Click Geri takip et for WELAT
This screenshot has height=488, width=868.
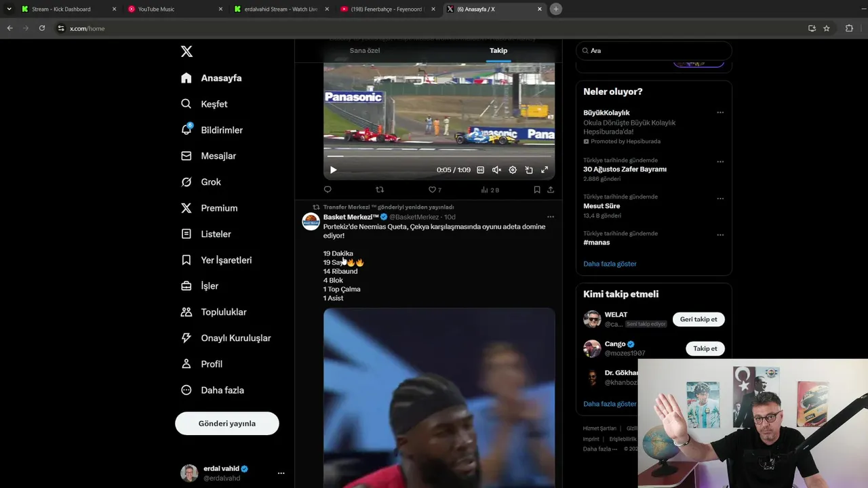point(698,319)
